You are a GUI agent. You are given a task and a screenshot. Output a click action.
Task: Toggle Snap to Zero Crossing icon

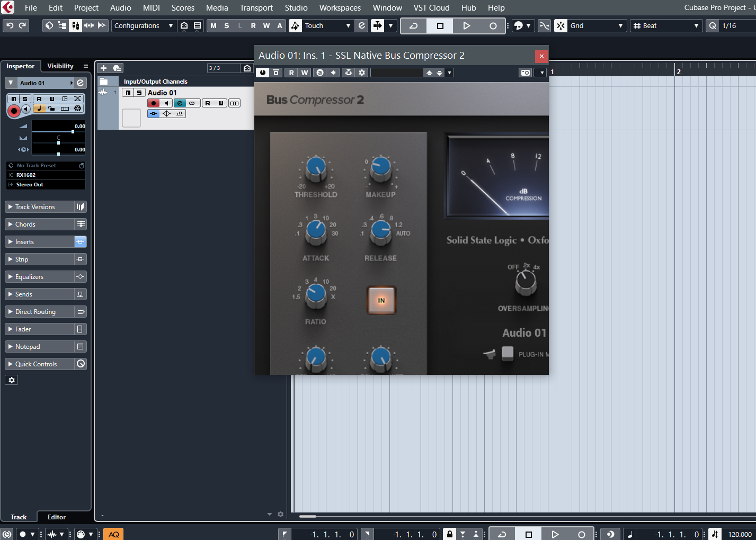point(544,25)
